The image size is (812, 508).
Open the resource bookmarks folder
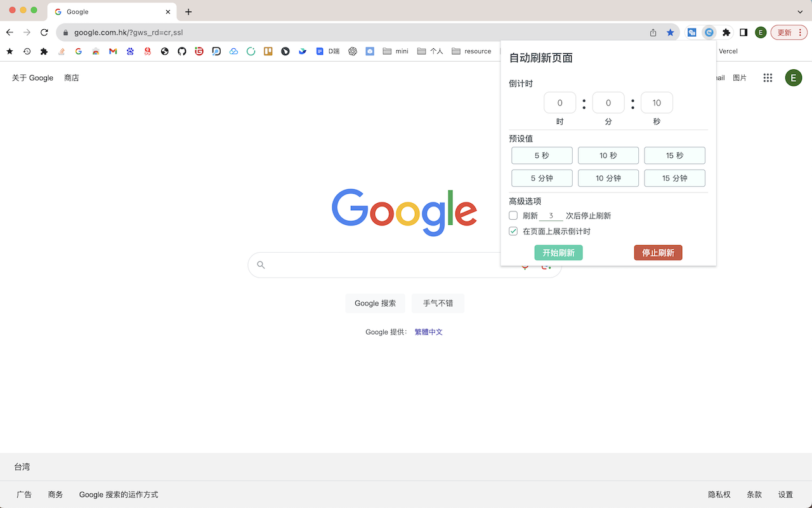point(471,51)
